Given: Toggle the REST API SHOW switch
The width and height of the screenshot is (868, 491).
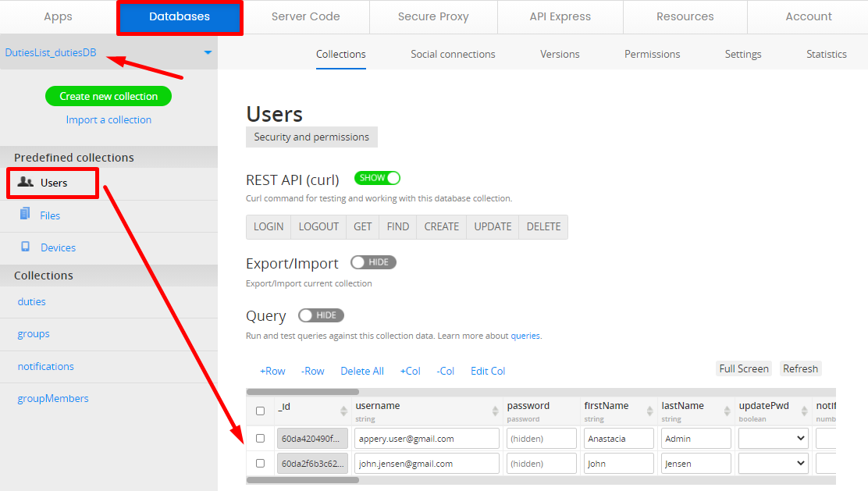Looking at the screenshot, I should pyautogui.click(x=377, y=178).
